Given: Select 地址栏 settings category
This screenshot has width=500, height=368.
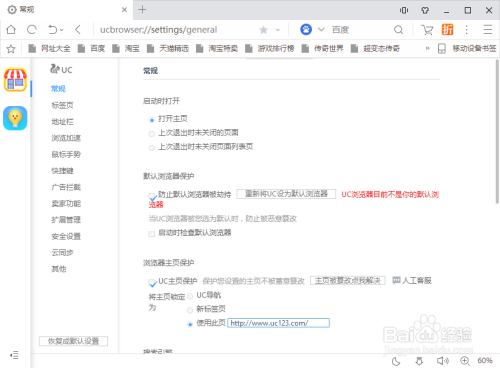Looking at the screenshot, I should 62,122.
